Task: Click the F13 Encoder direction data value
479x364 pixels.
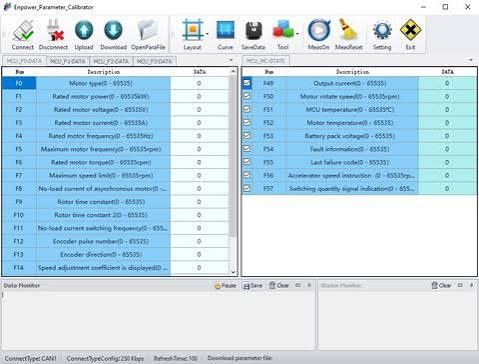Action: [x=199, y=254]
